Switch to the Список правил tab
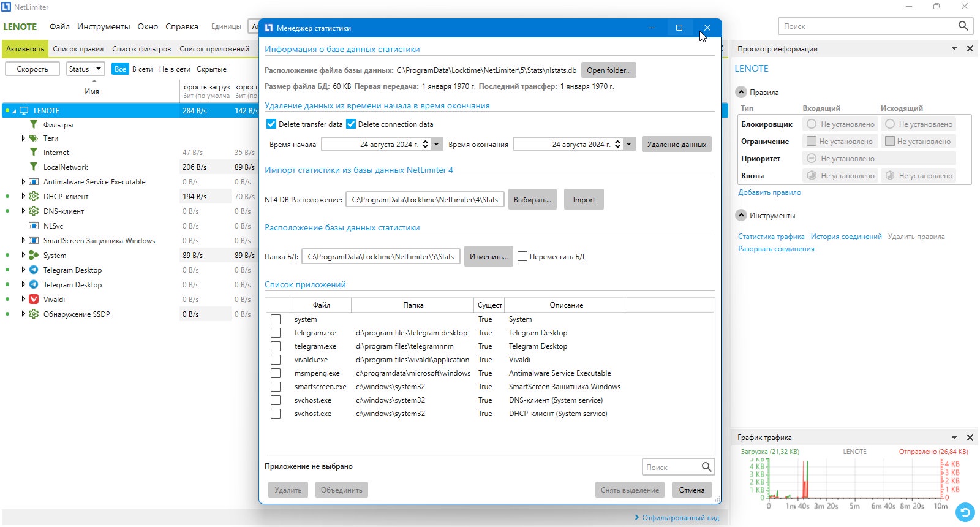The width and height of the screenshot is (980, 527). pos(78,49)
